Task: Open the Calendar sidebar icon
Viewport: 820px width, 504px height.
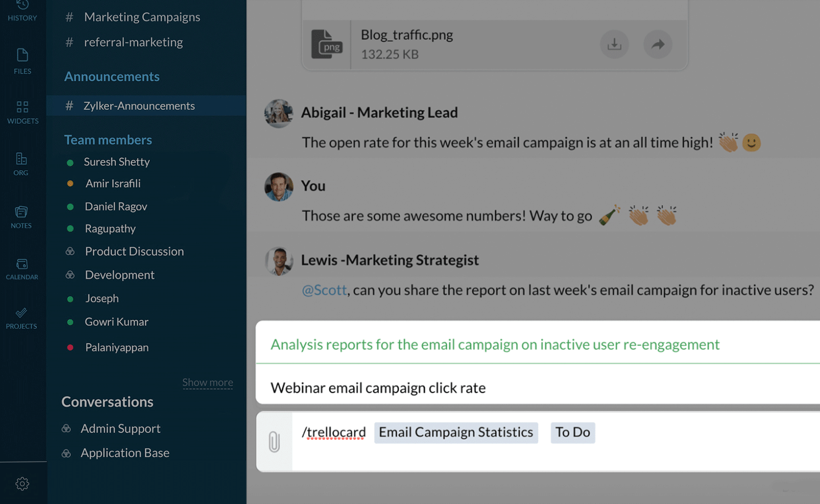Action: pos(22,269)
